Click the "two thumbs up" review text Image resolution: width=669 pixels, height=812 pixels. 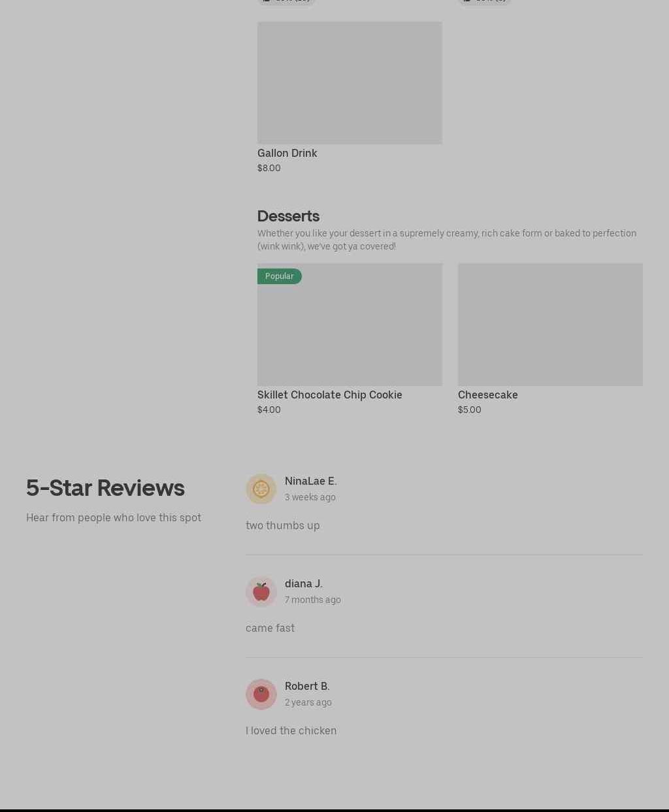click(282, 525)
